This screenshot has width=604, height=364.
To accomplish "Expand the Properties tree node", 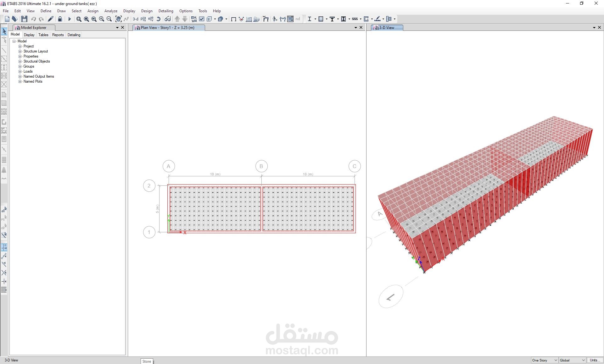I will pyautogui.click(x=20, y=56).
